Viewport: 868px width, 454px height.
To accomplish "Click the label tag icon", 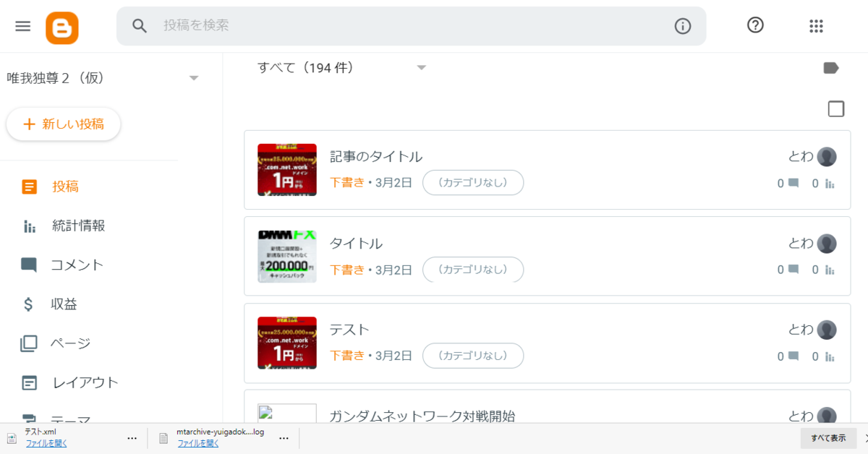I will coord(831,68).
